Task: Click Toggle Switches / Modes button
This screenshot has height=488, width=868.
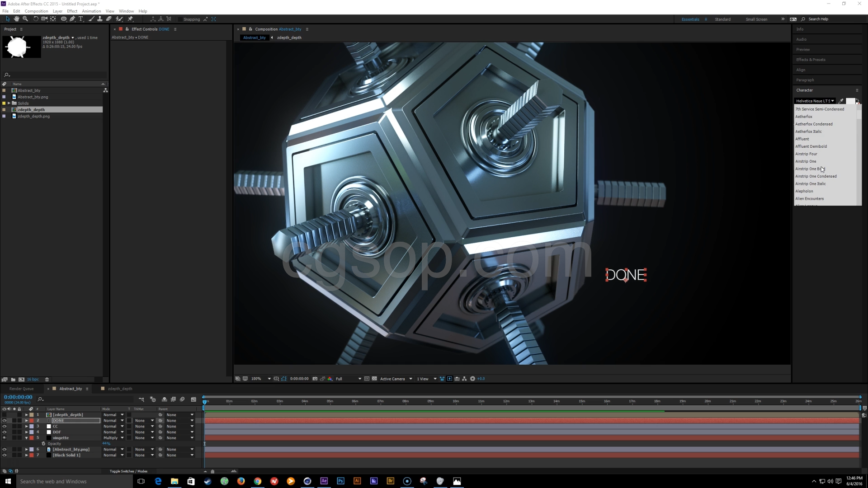Action: click(x=128, y=471)
